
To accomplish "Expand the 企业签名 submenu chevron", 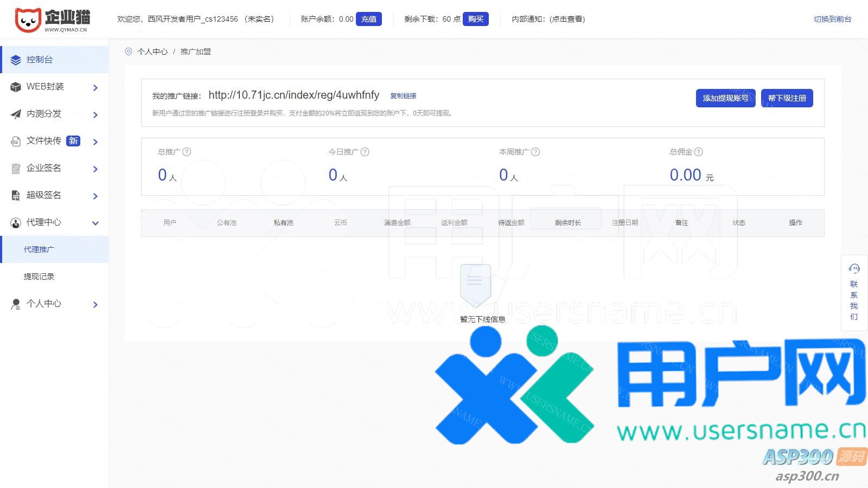I will pos(95,169).
